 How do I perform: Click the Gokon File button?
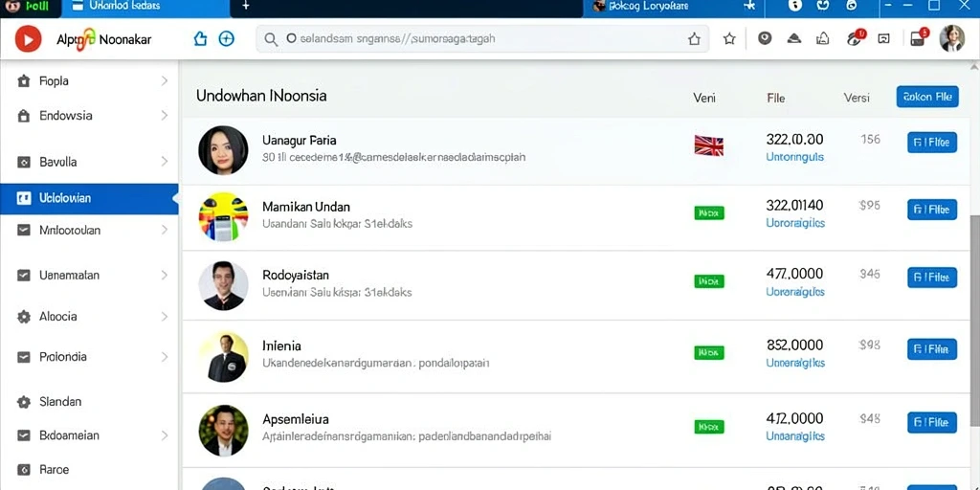[x=927, y=97]
